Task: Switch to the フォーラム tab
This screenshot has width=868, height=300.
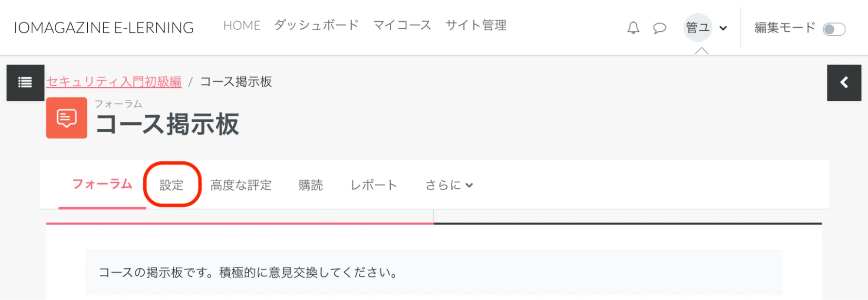Action: point(102,184)
